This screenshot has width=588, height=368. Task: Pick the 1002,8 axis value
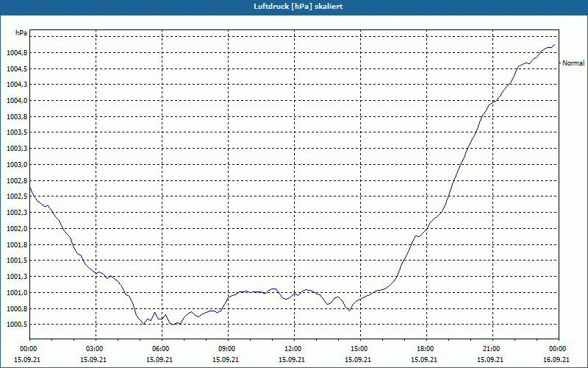point(17,180)
